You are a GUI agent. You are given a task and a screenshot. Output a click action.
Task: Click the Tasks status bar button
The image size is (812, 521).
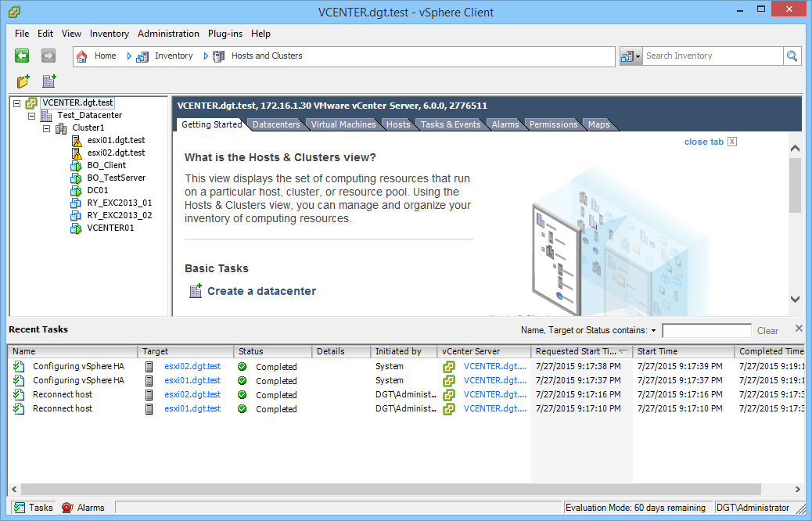click(x=34, y=508)
